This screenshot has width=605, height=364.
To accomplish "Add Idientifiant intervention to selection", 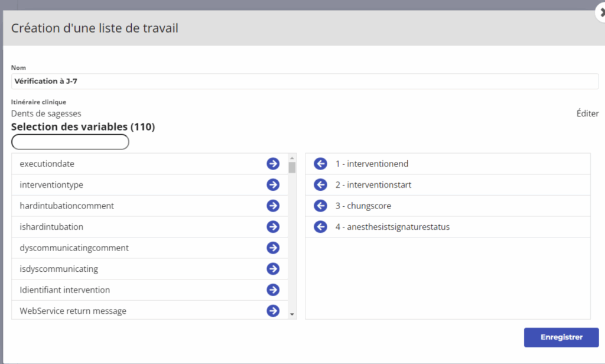I will [273, 290].
